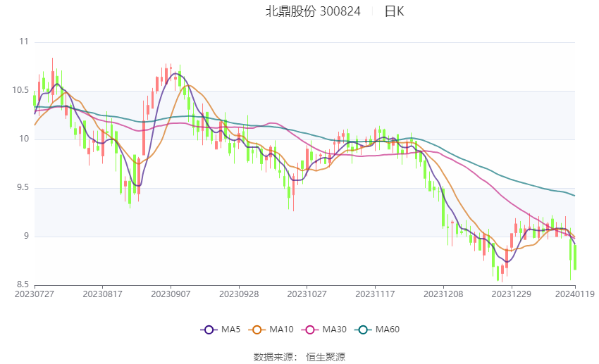The image size is (599, 364).
Task: Click the chart title 北鼎股份 300824
Action: (313, 11)
